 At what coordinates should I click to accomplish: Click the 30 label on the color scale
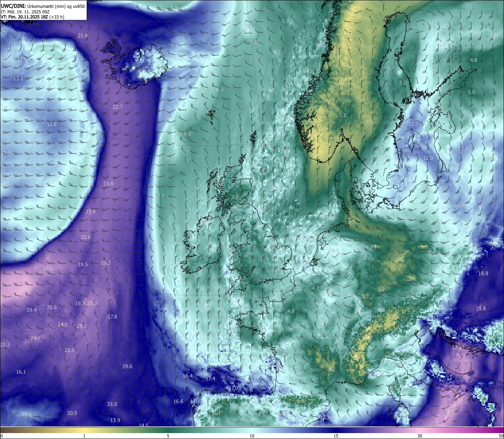click(x=420, y=436)
